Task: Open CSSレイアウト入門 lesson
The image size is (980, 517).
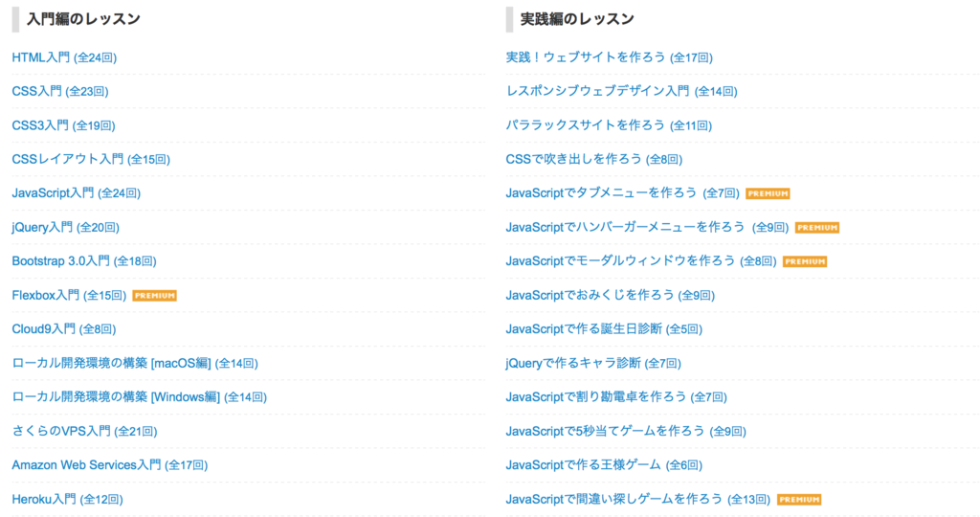Action: coord(91,160)
